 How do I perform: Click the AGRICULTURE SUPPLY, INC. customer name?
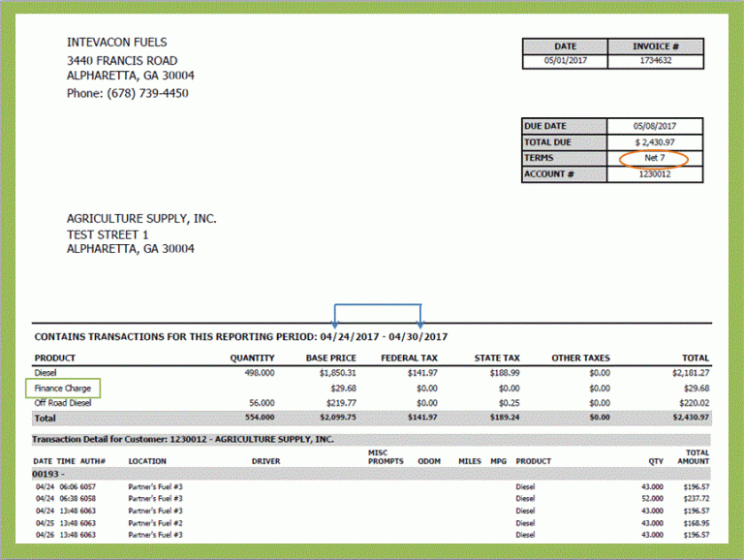141,219
